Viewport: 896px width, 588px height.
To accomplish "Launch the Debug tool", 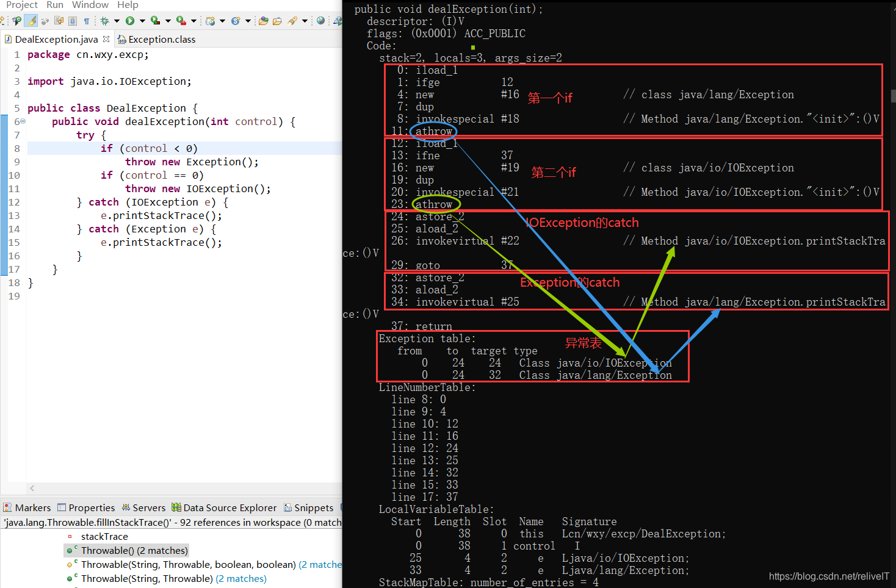I will [105, 20].
